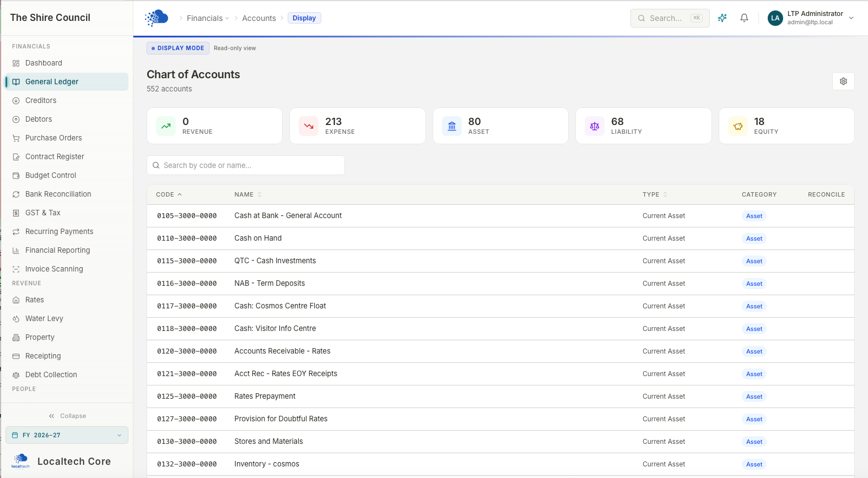Click the Property building icon
This screenshot has width=868, height=478.
(16, 338)
